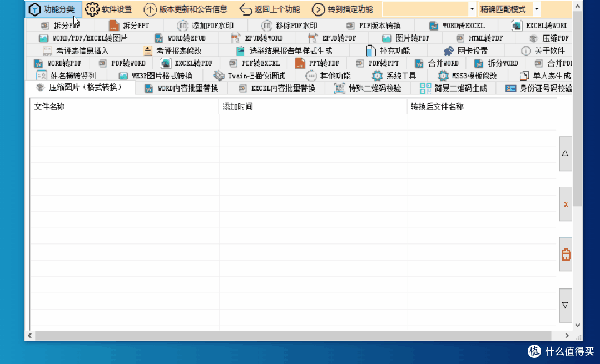Open the 身份证号码校验 tab
The height and width of the screenshot is (364, 600).
(x=534, y=89)
